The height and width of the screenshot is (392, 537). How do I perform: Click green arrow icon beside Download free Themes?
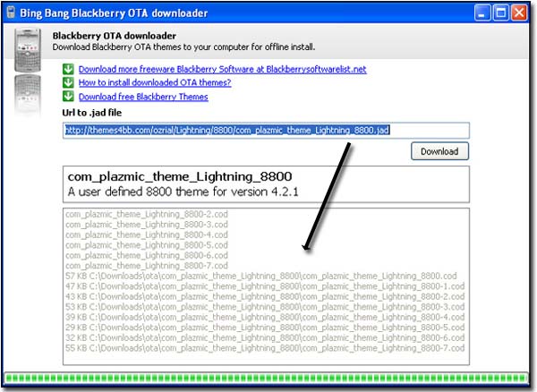pyautogui.click(x=68, y=96)
